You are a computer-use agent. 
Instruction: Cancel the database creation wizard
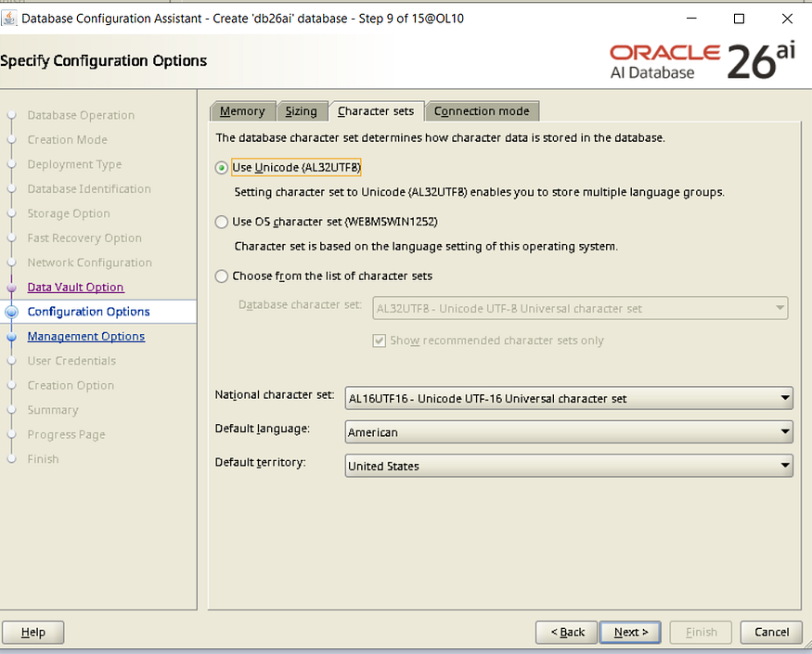[x=771, y=633]
